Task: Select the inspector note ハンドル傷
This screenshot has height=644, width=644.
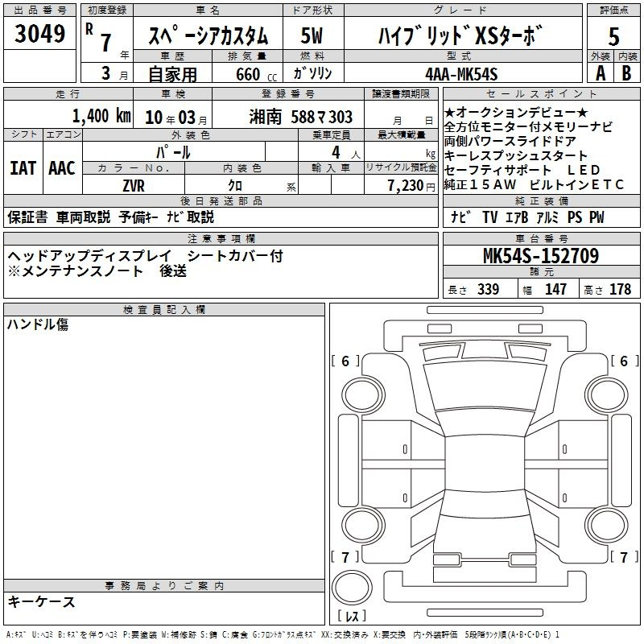Action: tap(39, 324)
